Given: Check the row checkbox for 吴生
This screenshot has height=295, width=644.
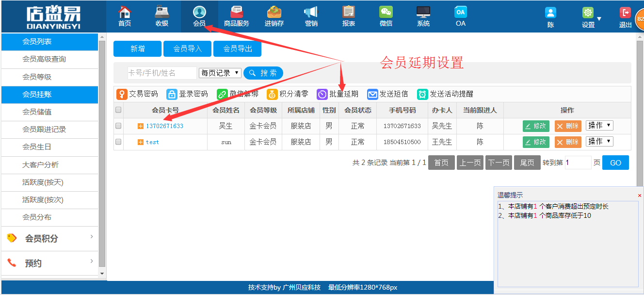Looking at the screenshot, I should 118,126.
